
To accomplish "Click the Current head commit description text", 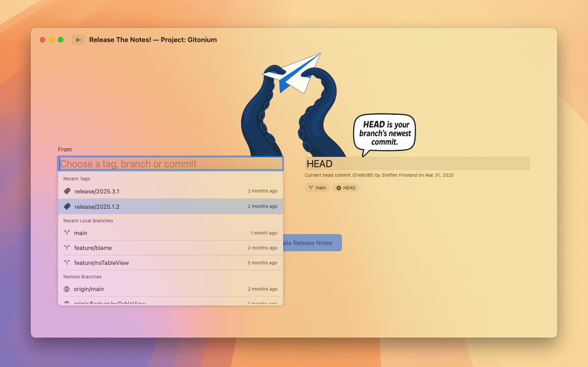I will click(x=379, y=175).
